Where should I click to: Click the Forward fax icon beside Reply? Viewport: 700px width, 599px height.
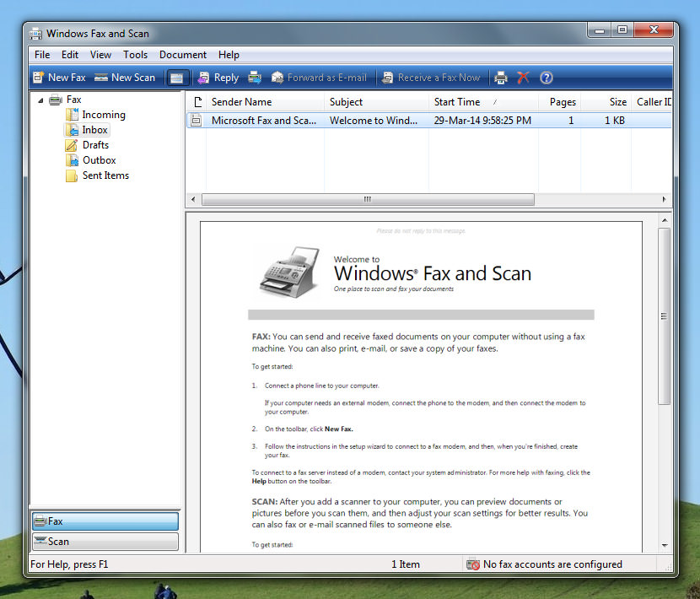click(255, 78)
